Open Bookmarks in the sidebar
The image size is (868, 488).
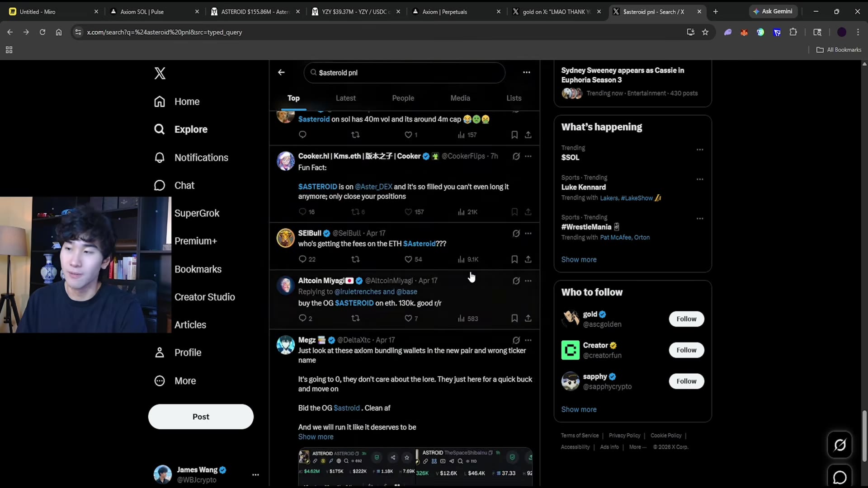coord(198,269)
